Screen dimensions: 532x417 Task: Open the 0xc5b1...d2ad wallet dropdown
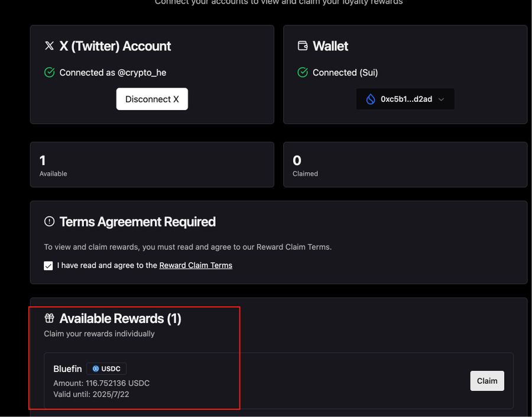tap(405, 99)
